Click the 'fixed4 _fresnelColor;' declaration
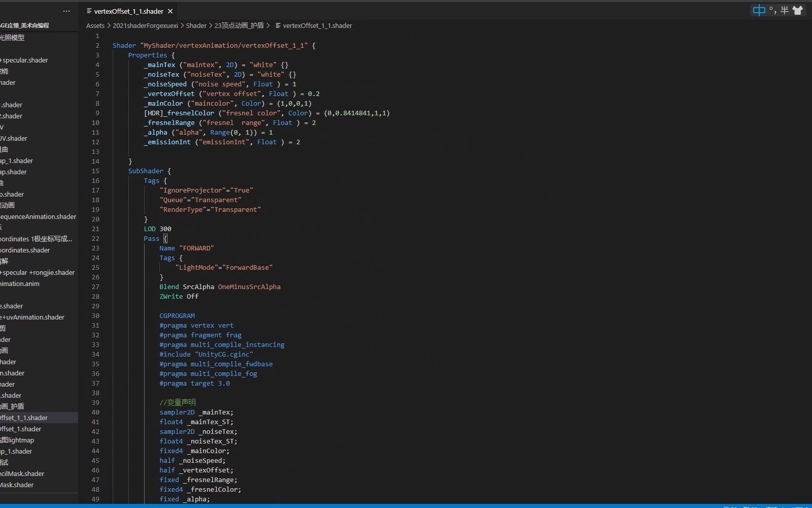This screenshot has width=812, height=508. pyautogui.click(x=200, y=489)
